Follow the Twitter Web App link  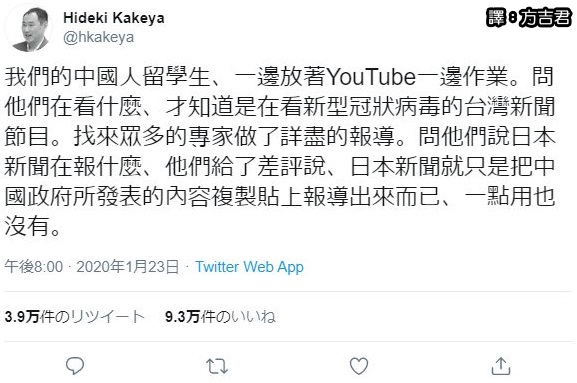coord(249,267)
